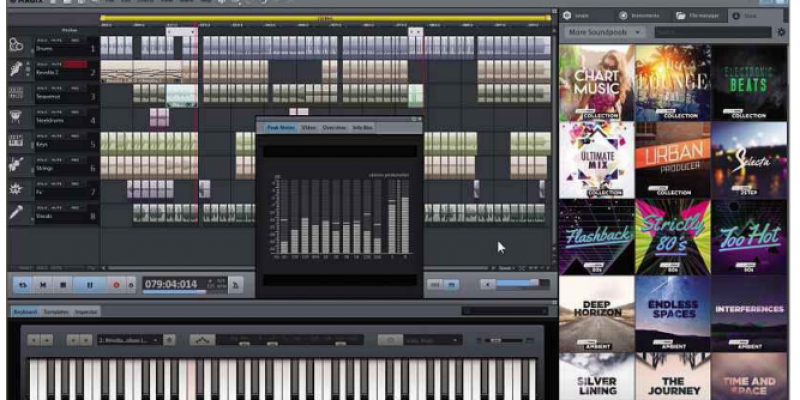Toggle the metronome beside the time display
800x400 pixels.
click(235, 285)
